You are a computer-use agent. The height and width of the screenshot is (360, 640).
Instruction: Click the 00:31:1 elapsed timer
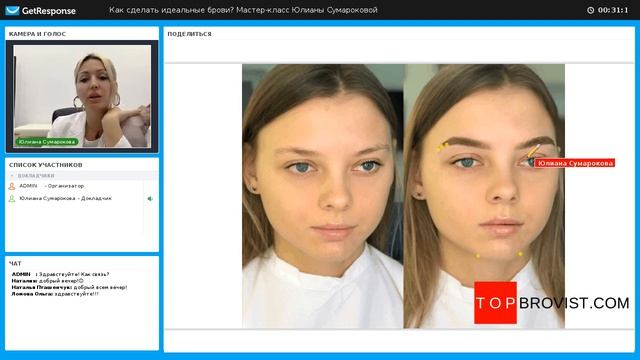pos(613,10)
